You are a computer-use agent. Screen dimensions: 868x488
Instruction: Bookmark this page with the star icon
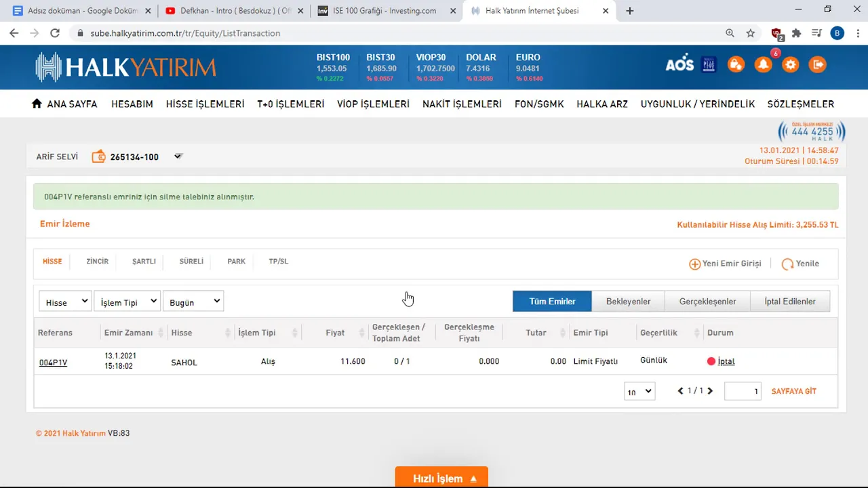click(751, 33)
